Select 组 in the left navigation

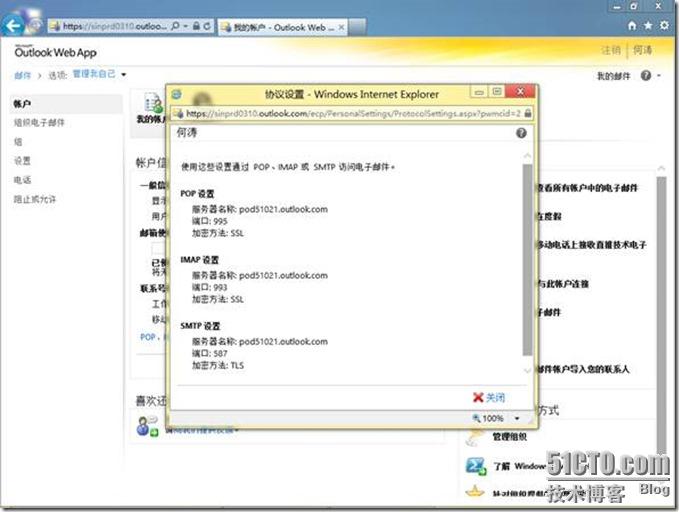click(18, 142)
